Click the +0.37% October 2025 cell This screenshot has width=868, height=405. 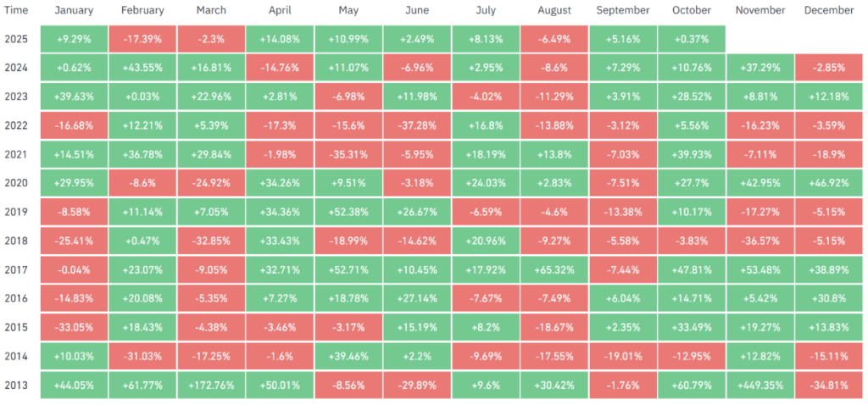pyautogui.click(x=692, y=39)
